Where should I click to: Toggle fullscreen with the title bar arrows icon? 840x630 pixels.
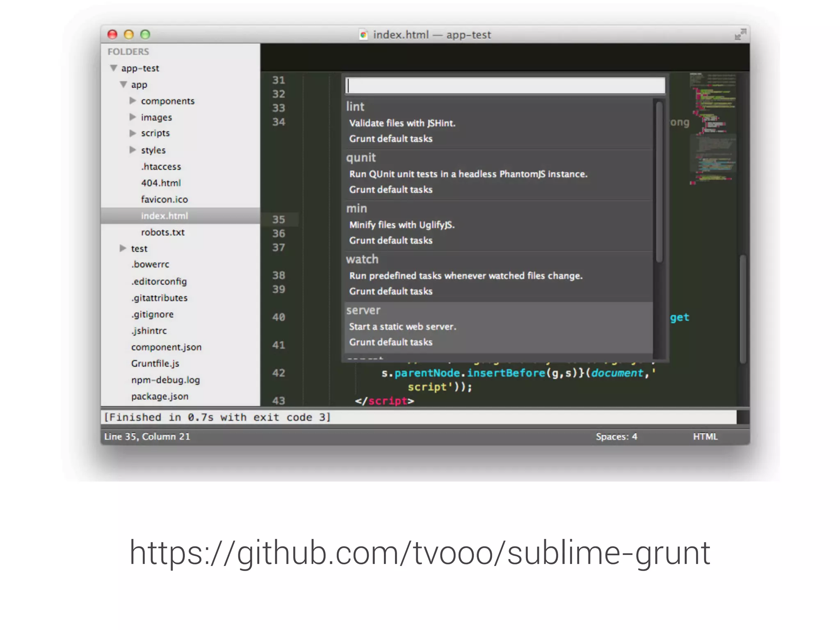pos(740,34)
